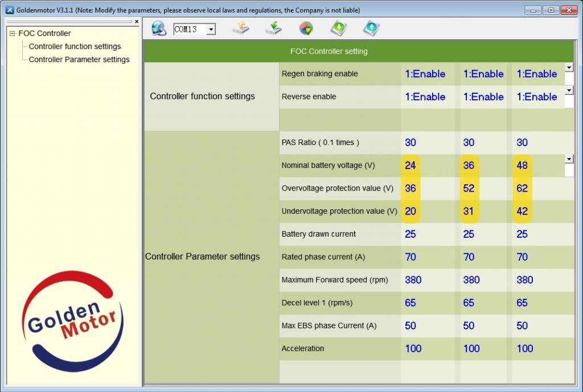
Task: Click the green download arrow toolbar icon
Action: tap(338, 28)
